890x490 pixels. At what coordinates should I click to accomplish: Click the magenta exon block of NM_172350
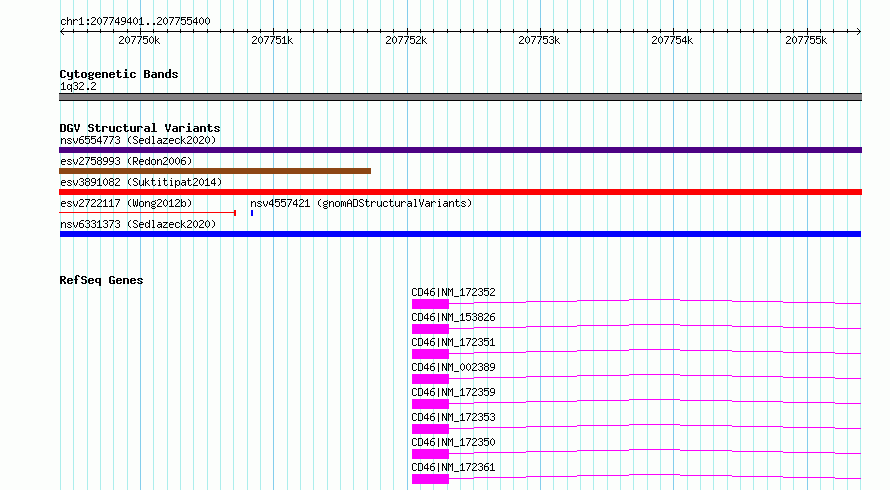(x=430, y=454)
